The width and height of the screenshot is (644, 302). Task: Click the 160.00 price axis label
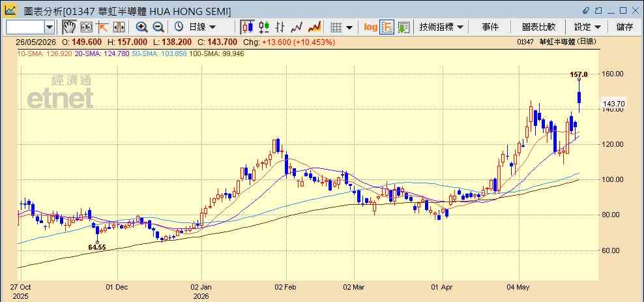pyautogui.click(x=613, y=74)
